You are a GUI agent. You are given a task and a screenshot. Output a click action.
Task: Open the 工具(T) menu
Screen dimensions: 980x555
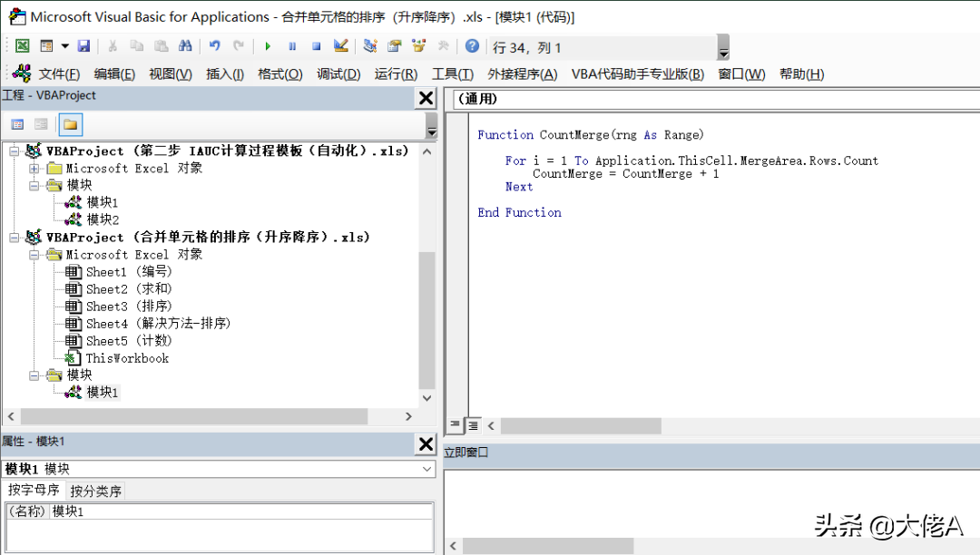point(453,73)
